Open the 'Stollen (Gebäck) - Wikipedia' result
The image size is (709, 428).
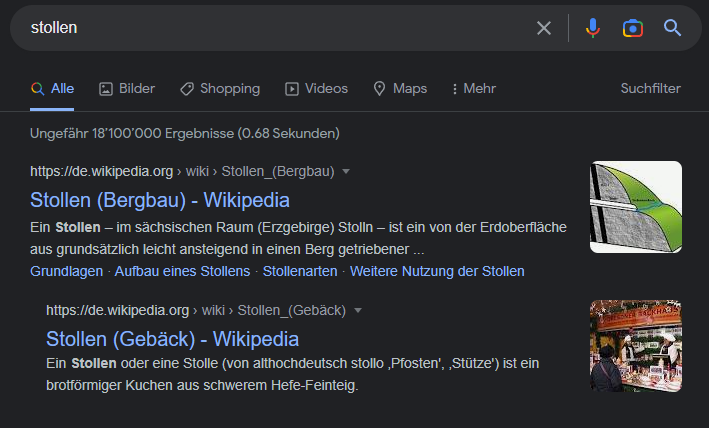click(172, 339)
